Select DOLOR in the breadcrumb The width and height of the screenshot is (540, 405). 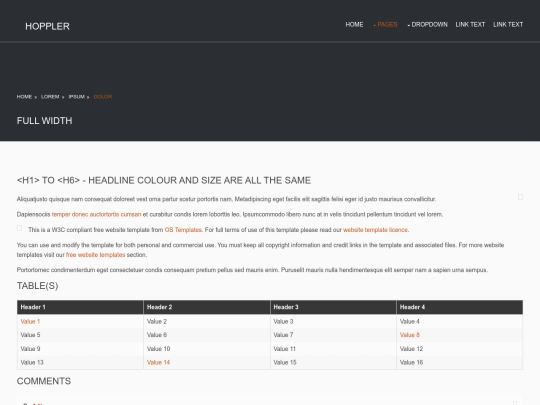pos(103,97)
